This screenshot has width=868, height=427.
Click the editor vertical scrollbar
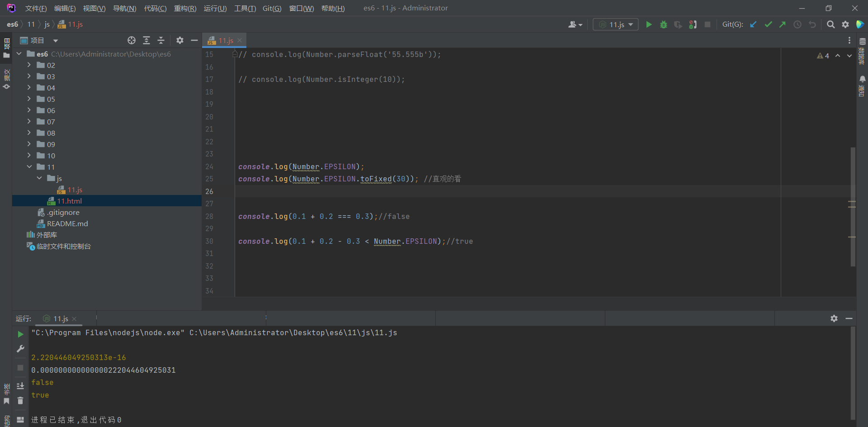click(x=853, y=207)
